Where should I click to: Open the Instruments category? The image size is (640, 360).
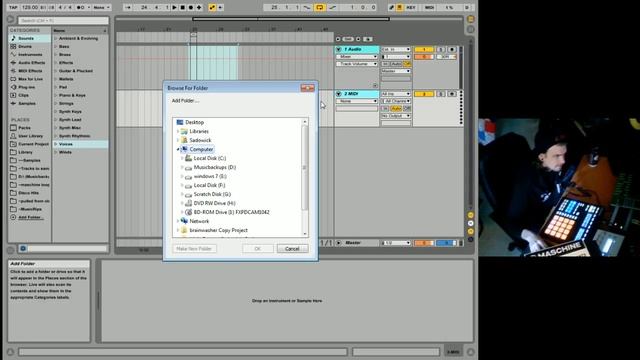(x=30, y=55)
